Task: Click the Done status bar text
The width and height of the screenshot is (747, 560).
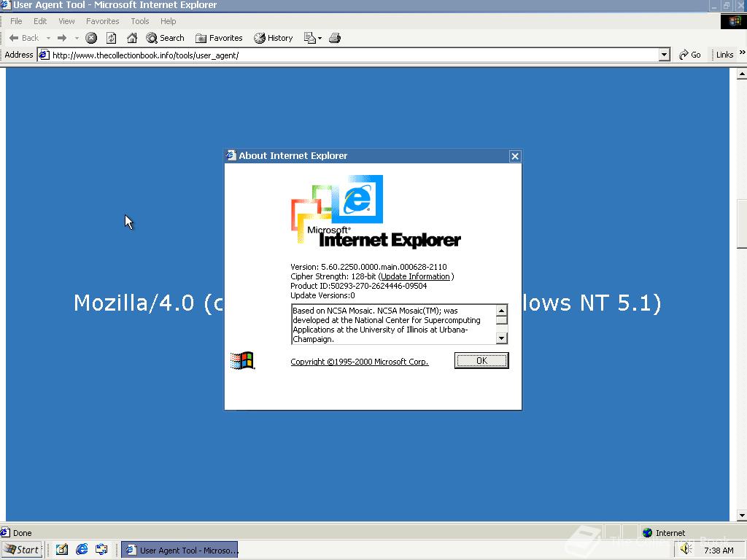Action: click(x=23, y=533)
